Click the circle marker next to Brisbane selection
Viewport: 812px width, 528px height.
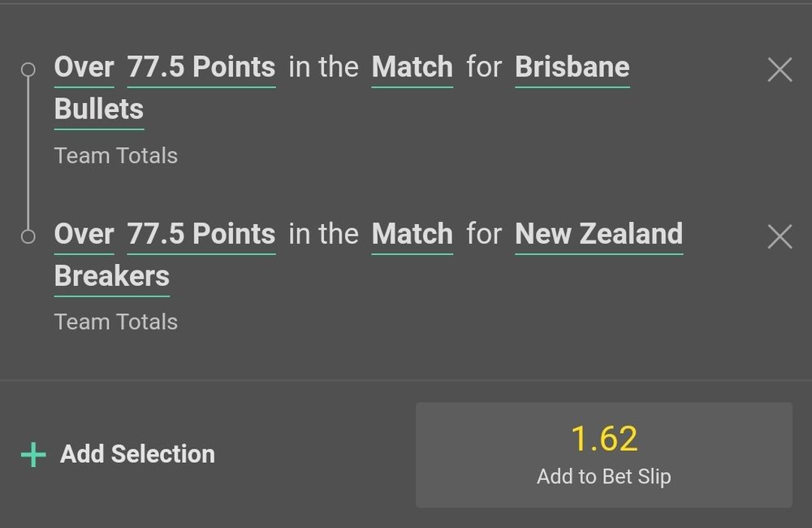28,69
